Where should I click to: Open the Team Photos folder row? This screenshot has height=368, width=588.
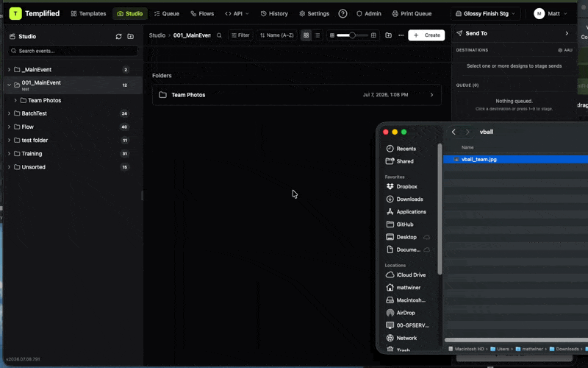[297, 95]
